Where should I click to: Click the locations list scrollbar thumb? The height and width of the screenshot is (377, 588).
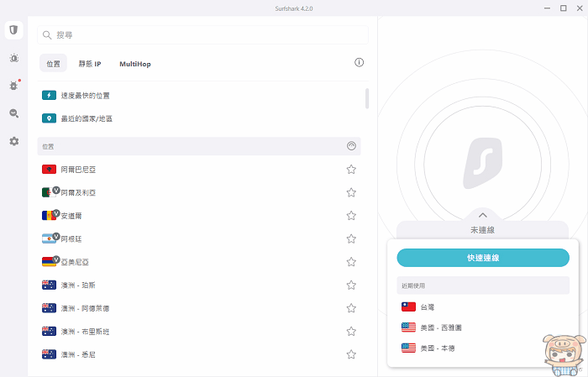367,98
